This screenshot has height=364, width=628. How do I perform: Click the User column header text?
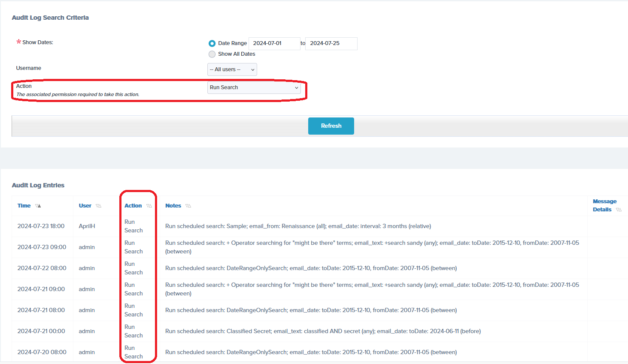[85, 206]
